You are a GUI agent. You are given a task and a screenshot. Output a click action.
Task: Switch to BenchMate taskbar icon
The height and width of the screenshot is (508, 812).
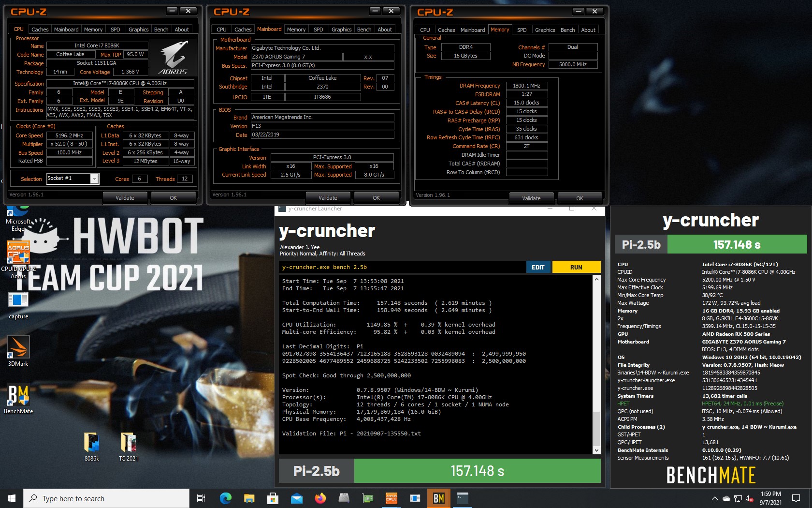click(438, 498)
